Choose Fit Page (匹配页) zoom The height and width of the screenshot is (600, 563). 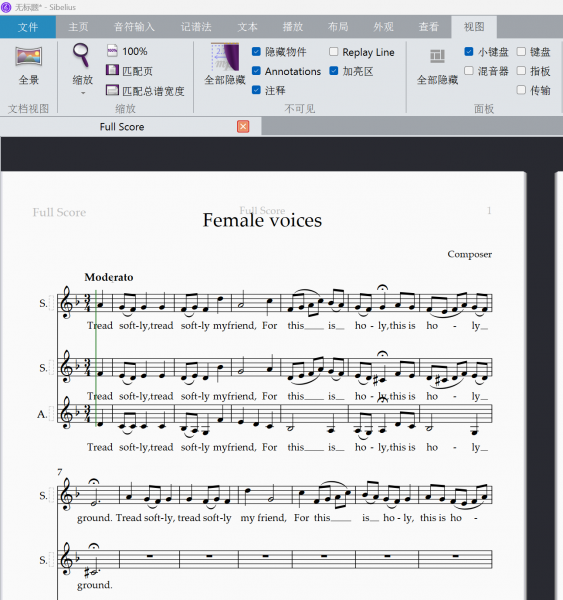pyautogui.click(x=129, y=71)
